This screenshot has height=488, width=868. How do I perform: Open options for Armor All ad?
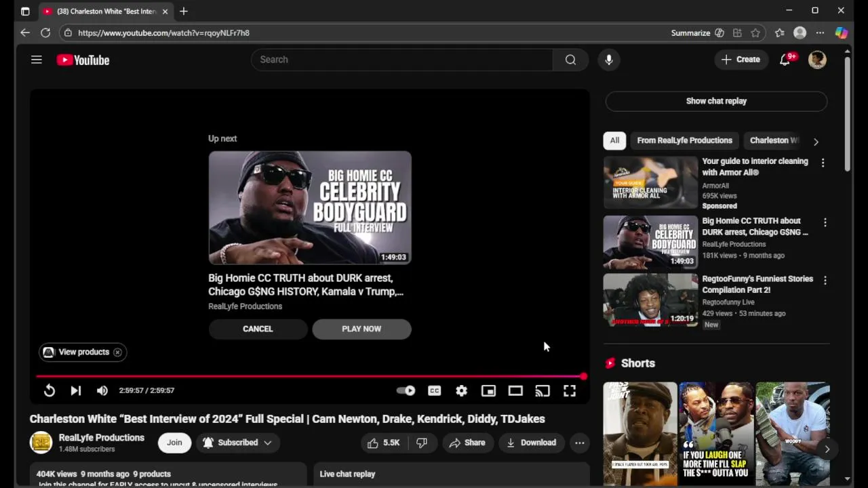[823, 163]
